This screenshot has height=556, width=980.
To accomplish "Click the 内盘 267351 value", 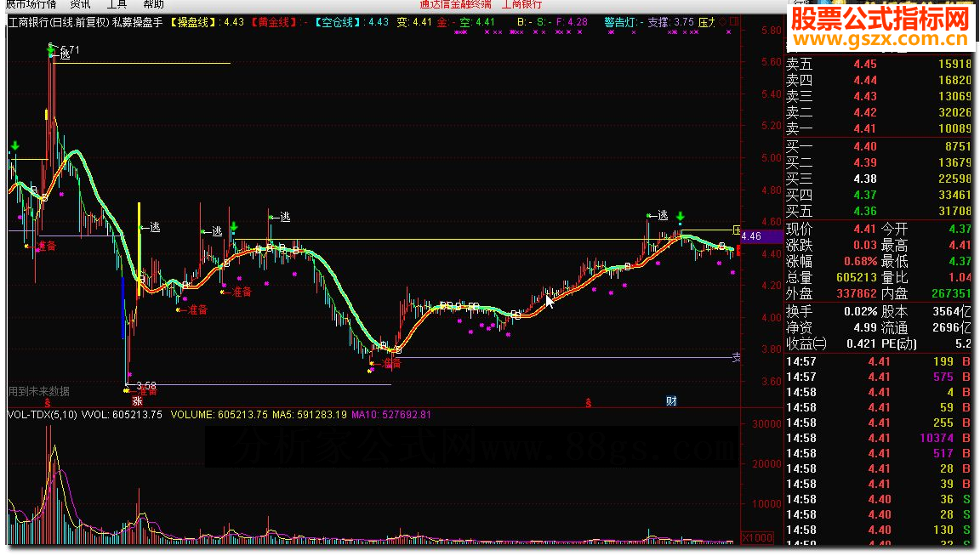I will pyautogui.click(x=950, y=294).
